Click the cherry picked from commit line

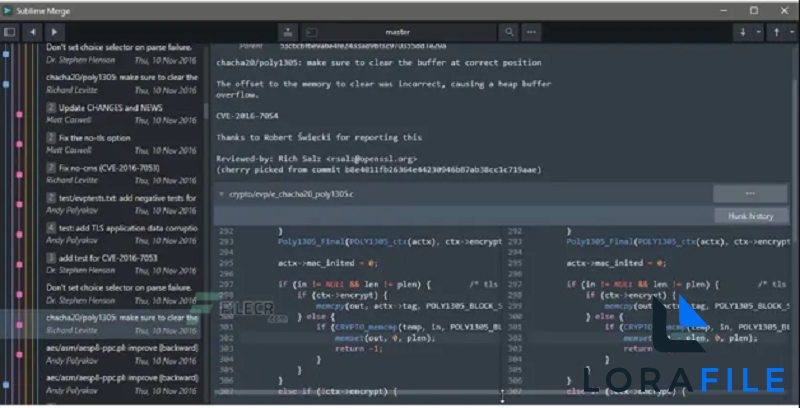[379, 169]
